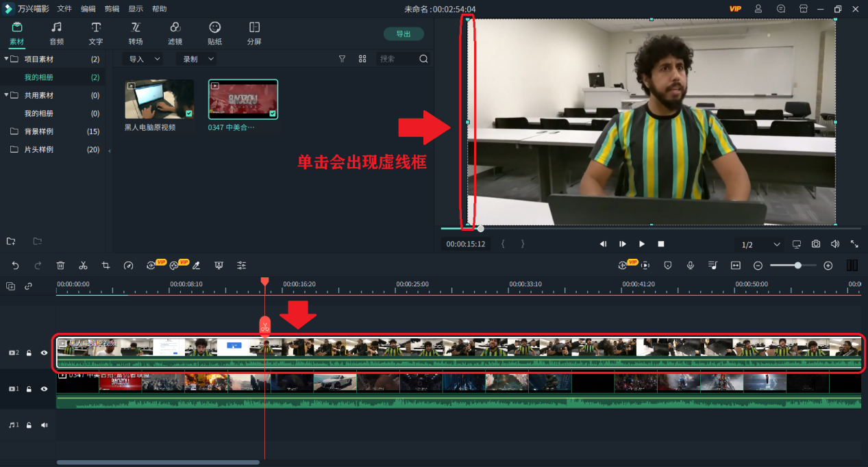Stop the preview playback
Screen dimensions: 868x467
661,244
